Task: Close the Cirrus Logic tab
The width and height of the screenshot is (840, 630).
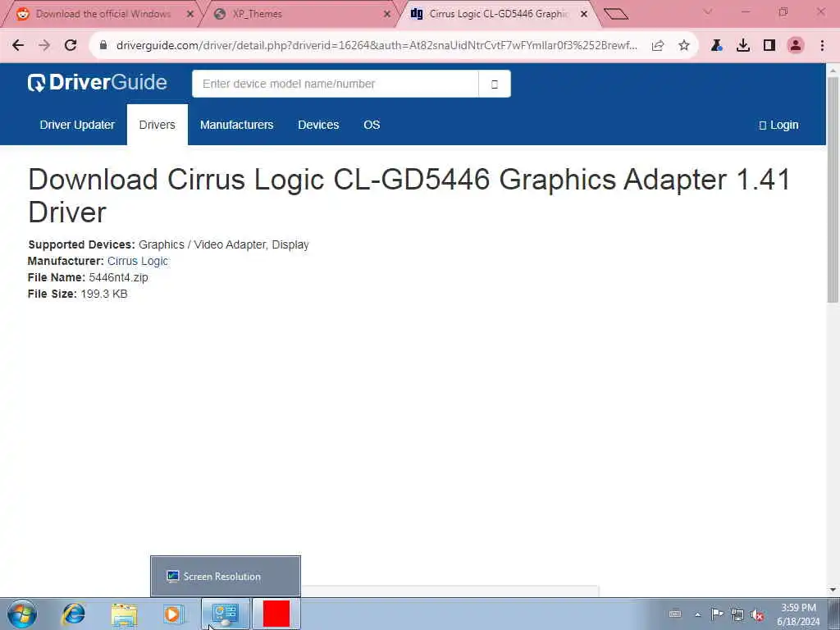Action: pyautogui.click(x=584, y=15)
